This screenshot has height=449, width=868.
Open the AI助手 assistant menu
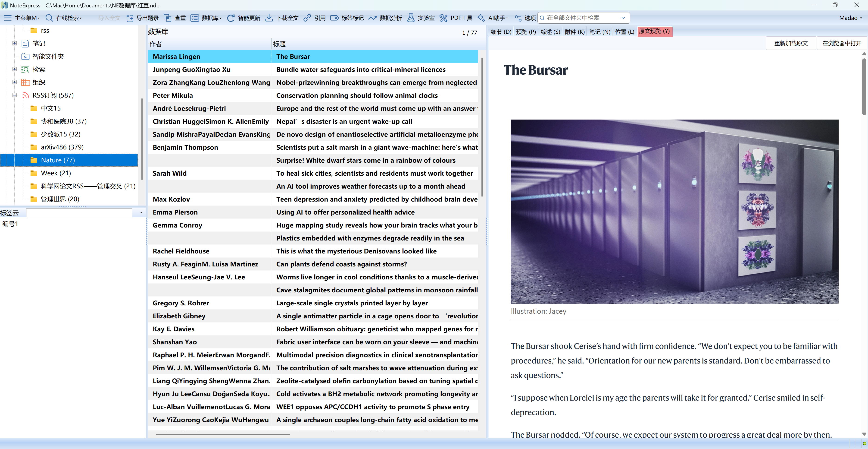[x=493, y=18]
